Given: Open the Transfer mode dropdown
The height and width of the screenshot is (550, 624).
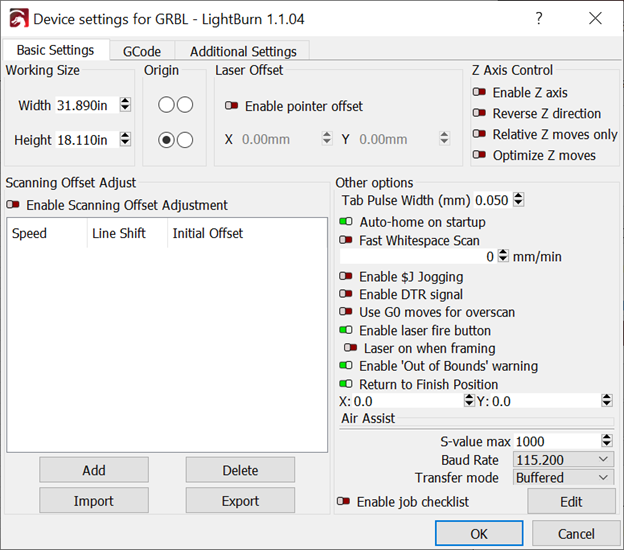Looking at the screenshot, I should (563, 477).
